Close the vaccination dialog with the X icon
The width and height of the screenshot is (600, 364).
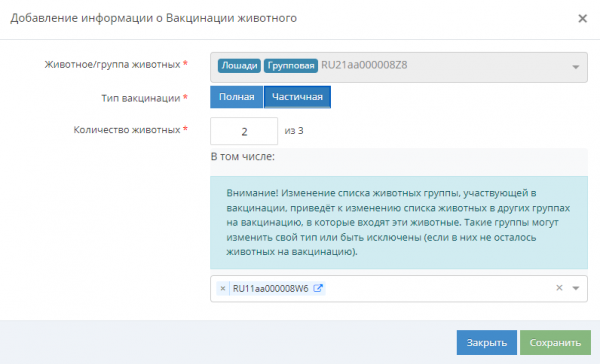tap(582, 18)
